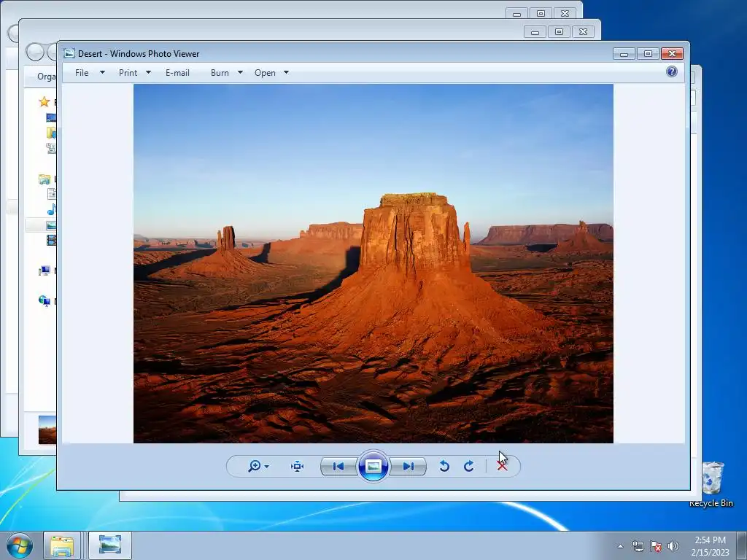Screen dimensions: 747x560
Task: Minimize the rearmost window
Action: [517, 14]
